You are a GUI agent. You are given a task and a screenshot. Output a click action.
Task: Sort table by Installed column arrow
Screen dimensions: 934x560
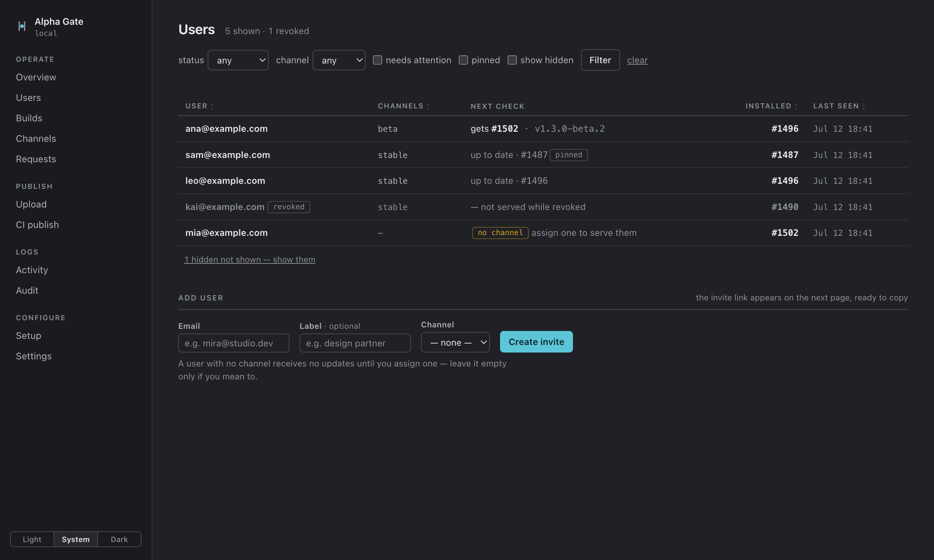pyautogui.click(x=796, y=106)
